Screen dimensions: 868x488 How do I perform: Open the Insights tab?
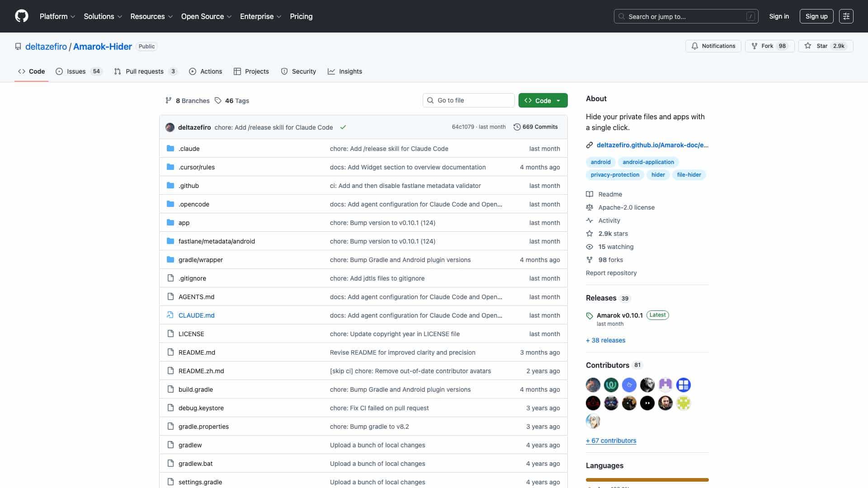click(345, 71)
